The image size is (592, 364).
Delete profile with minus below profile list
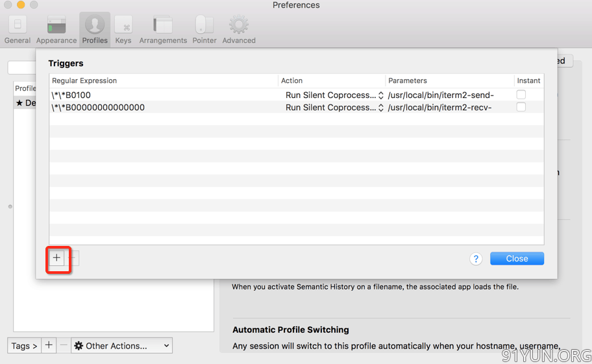click(64, 346)
